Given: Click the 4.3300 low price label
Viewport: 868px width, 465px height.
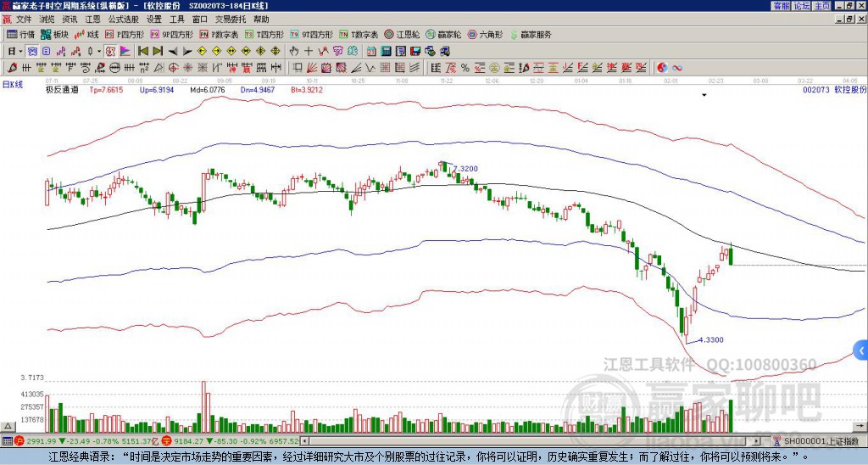Looking at the screenshot, I should point(711,339).
